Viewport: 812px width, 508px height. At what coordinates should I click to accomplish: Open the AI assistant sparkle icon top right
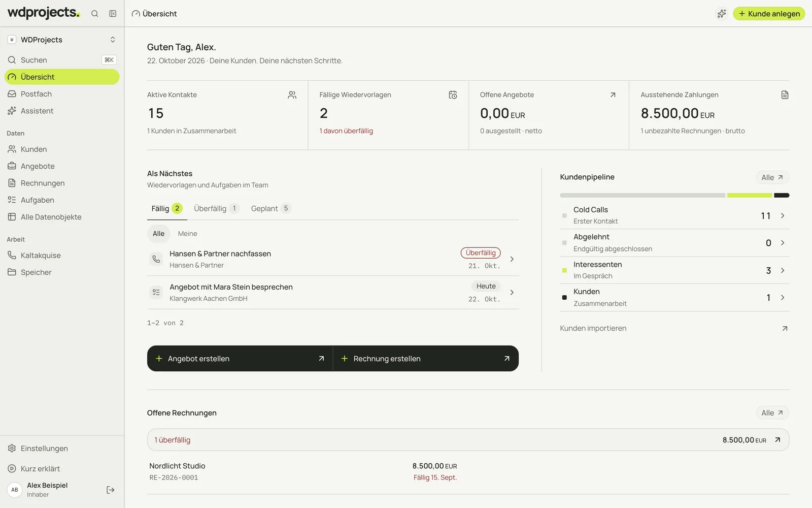(721, 14)
